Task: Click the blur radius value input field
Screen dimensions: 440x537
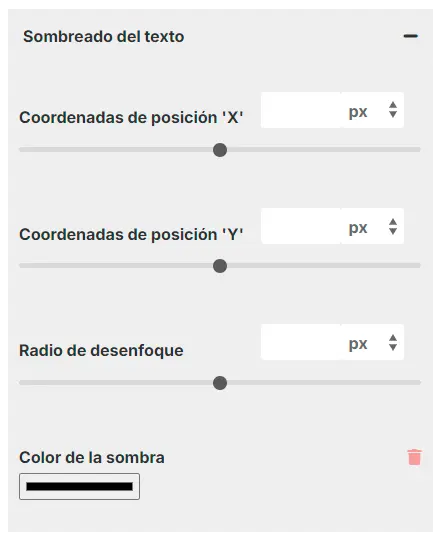Action: pyautogui.click(x=301, y=342)
